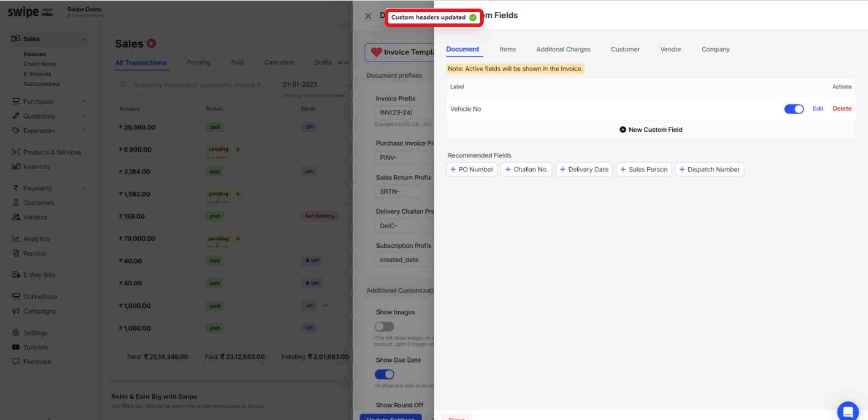This screenshot has height=420, width=868.
Task: Add a New Custom Field
Action: [x=651, y=130]
